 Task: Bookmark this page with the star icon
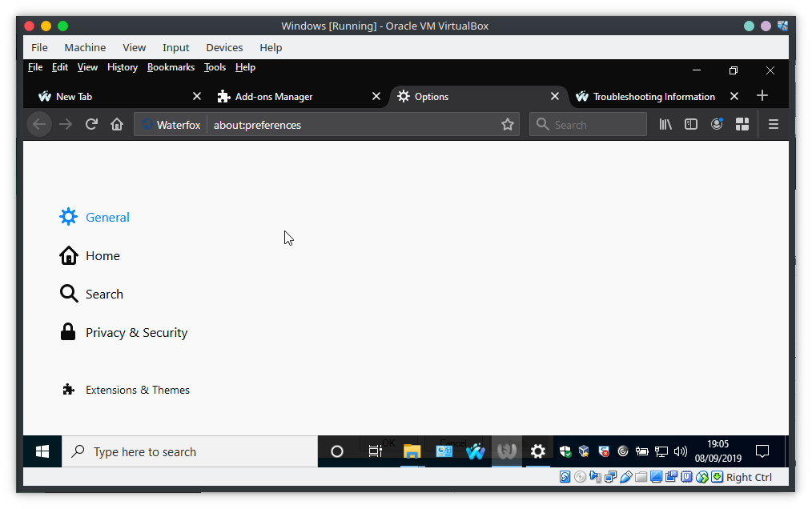click(508, 124)
